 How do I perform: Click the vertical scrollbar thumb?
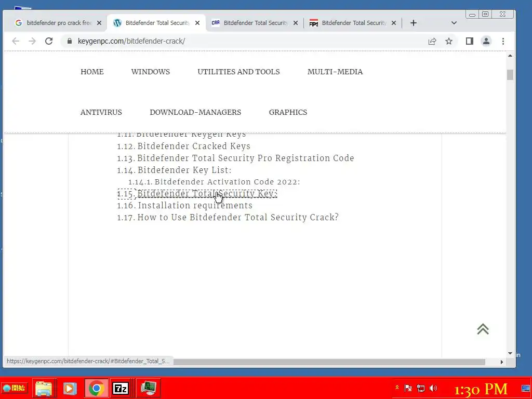pyautogui.click(x=510, y=75)
